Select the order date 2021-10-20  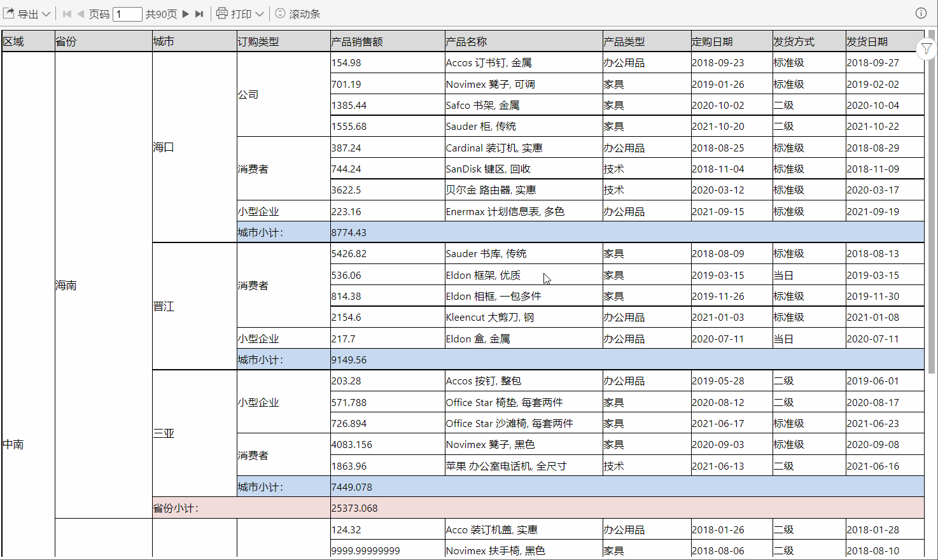coord(732,126)
